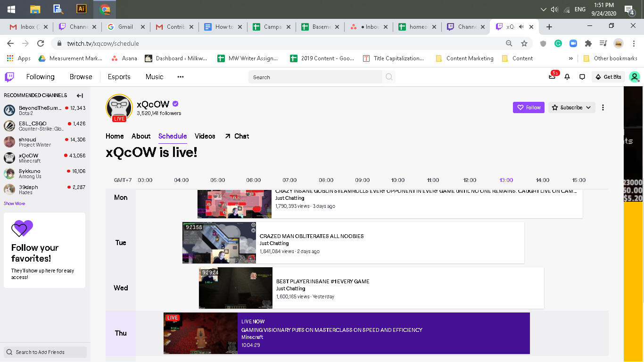This screenshot has height=362, width=644.
Task: Click the Get Bits button
Action: click(608, 77)
